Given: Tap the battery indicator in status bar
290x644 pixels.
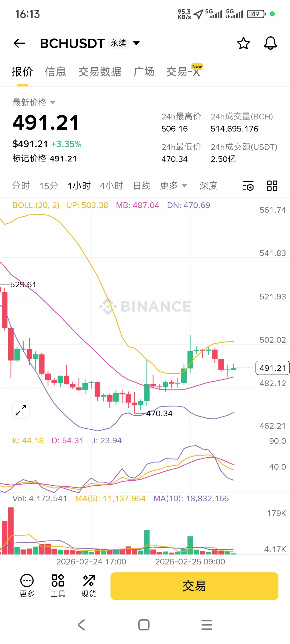Looking at the screenshot, I should (256, 14).
